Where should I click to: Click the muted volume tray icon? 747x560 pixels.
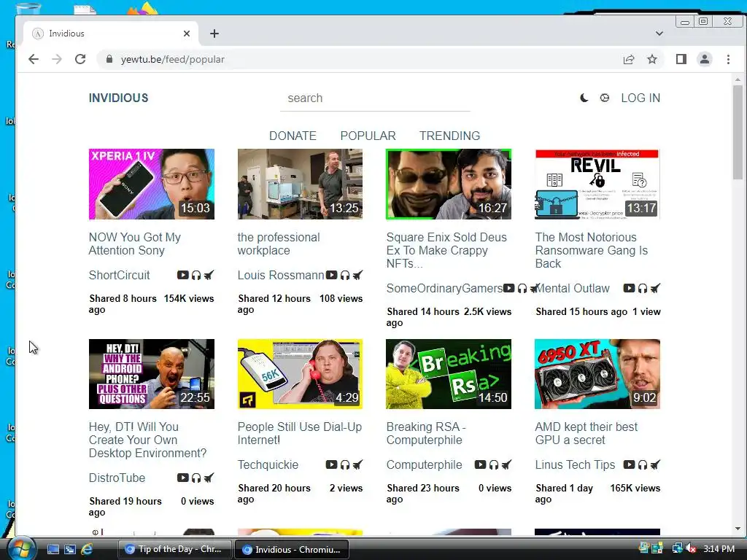691,549
